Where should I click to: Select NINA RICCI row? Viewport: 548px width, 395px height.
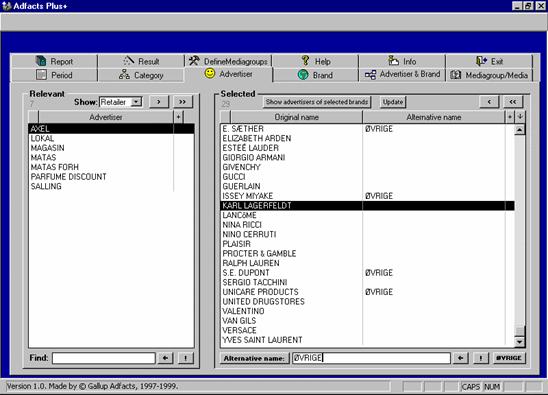click(367, 225)
